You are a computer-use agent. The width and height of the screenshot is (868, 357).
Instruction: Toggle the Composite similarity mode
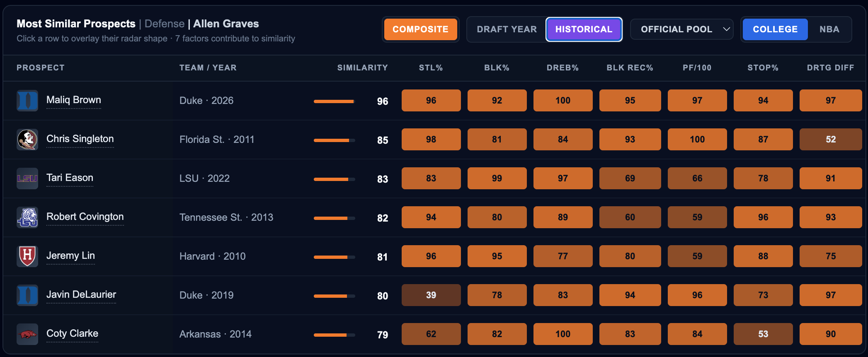pos(420,29)
